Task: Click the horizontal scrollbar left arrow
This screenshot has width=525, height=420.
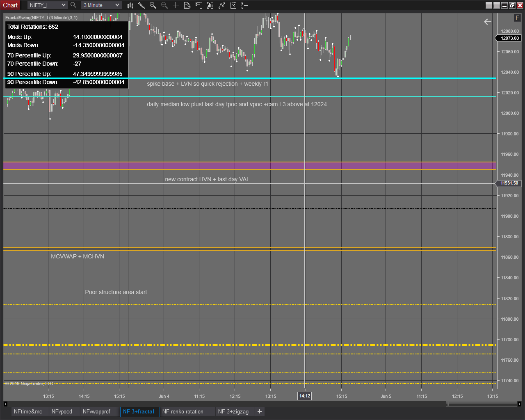Action: tap(6, 404)
